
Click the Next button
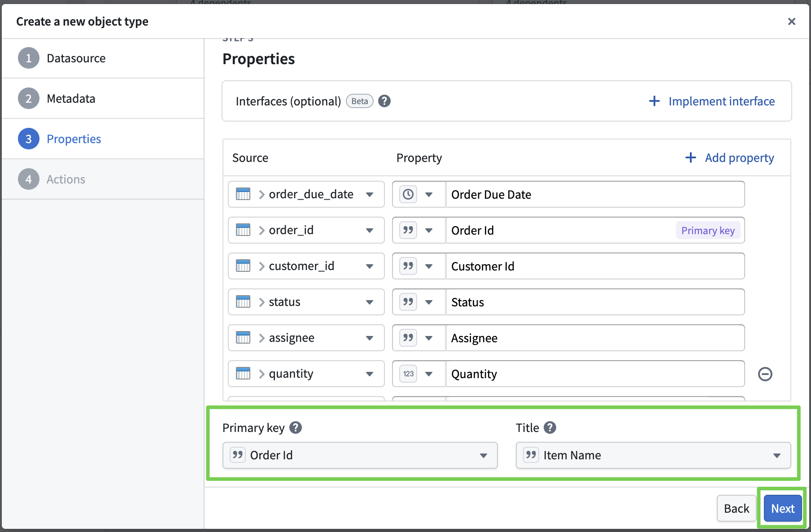pyautogui.click(x=782, y=508)
